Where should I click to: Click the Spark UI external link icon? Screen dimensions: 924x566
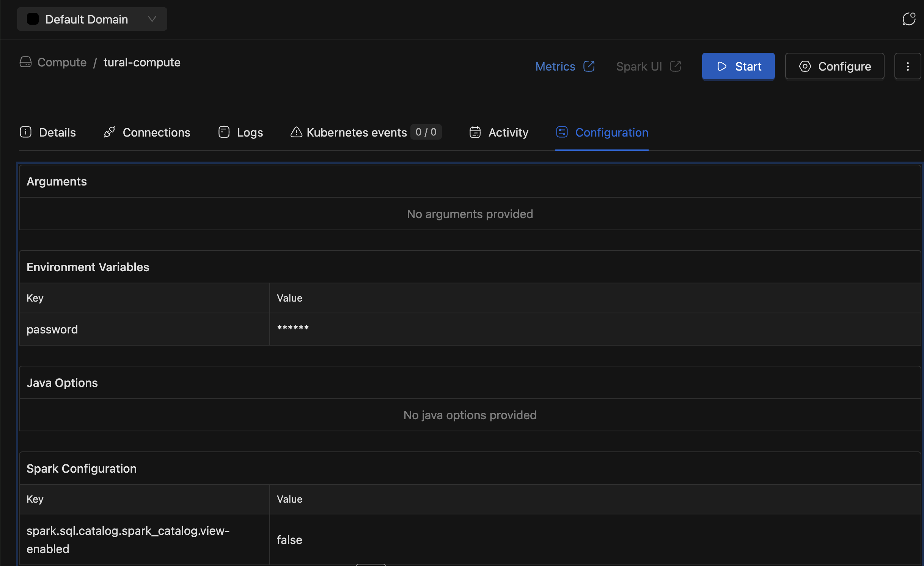675,66
